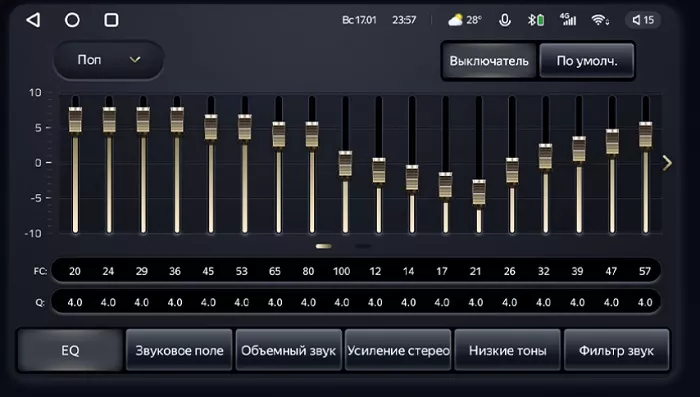Show next bands with right chevron arrow
Image resolution: width=700 pixels, height=397 pixels.
pos(667,163)
